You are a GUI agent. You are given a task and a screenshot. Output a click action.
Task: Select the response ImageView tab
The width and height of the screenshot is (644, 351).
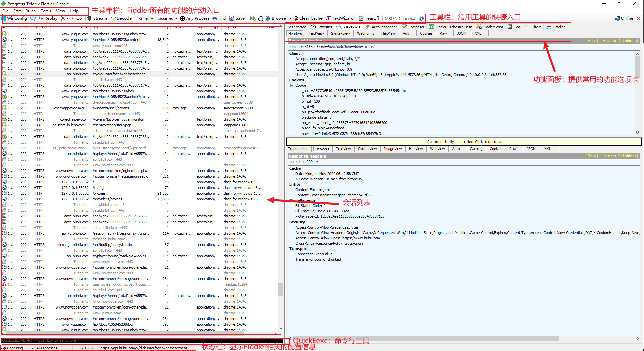coord(393,149)
